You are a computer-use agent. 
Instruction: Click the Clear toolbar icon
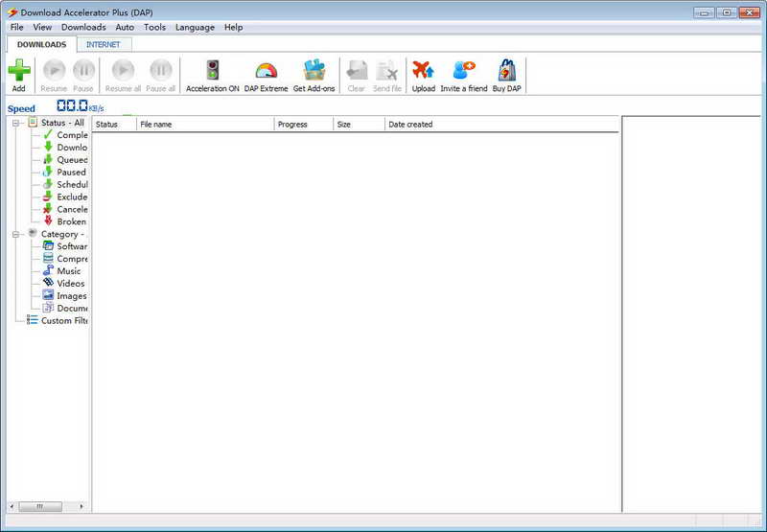tap(357, 70)
